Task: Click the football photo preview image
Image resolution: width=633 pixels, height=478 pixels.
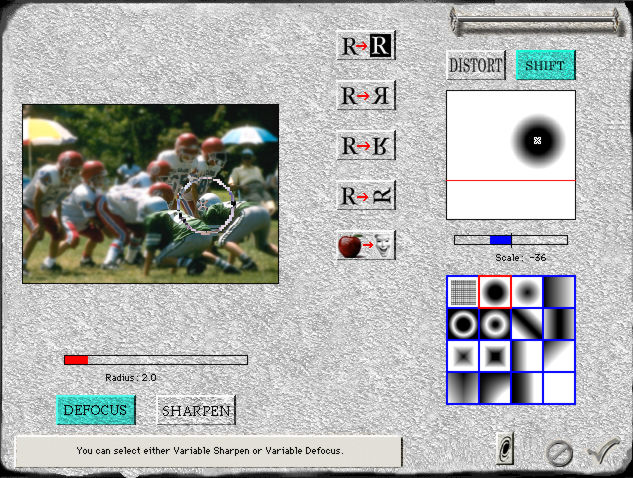Action: click(150, 193)
